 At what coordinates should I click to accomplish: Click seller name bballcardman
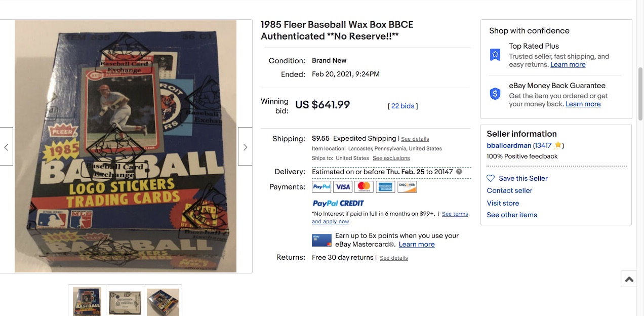point(509,145)
